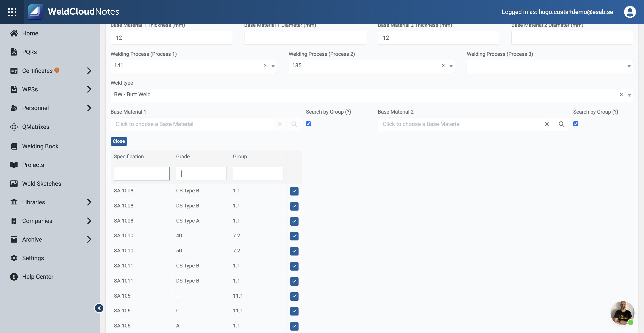Click the Settings gear icon
Image resolution: width=644 pixels, height=333 pixels.
coord(14,258)
